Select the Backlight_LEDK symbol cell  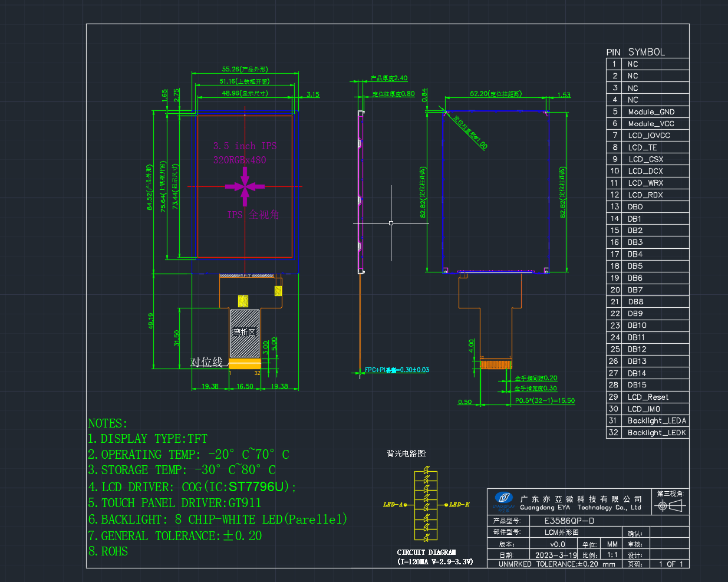point(655,432)
